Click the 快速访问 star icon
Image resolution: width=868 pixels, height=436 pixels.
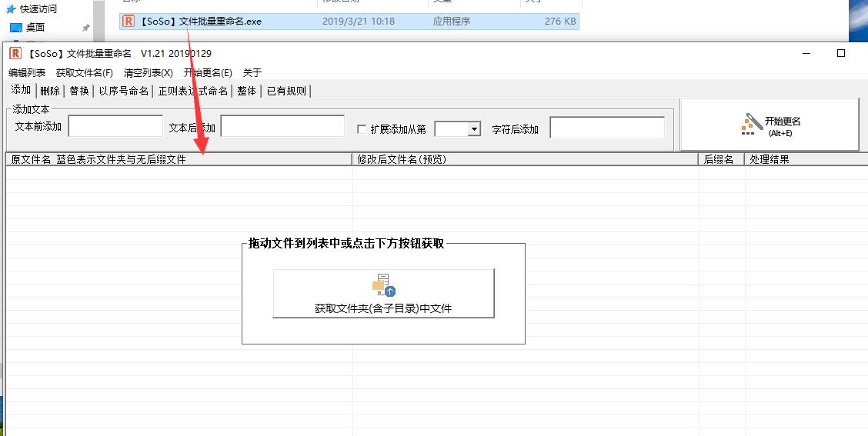(11, 9)
